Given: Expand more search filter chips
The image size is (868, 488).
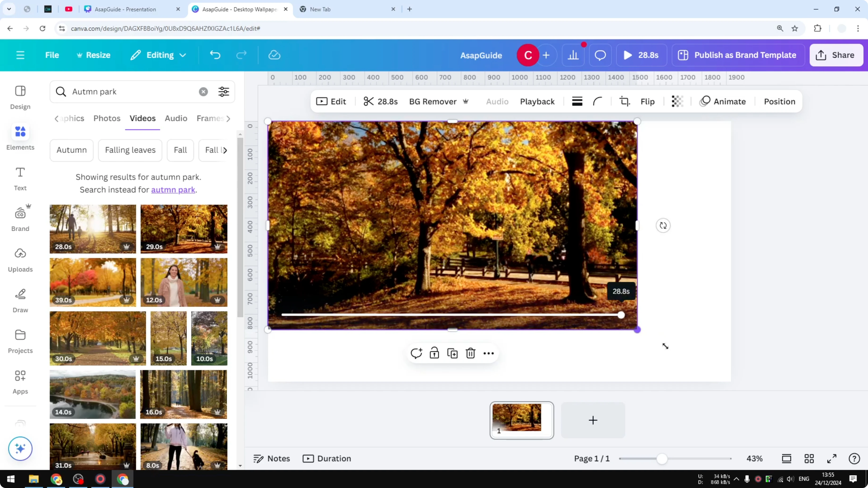Looking at the screenshot, I should pos(225,150).
